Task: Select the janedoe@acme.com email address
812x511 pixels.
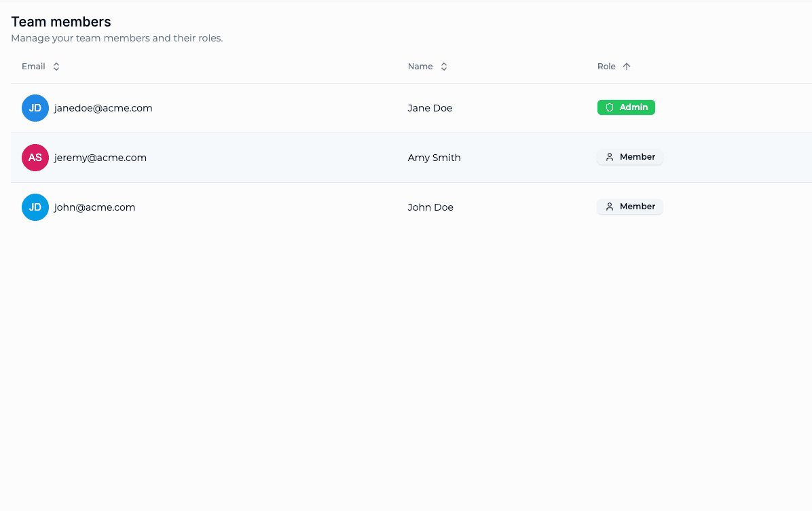Action: pos(103,108)
